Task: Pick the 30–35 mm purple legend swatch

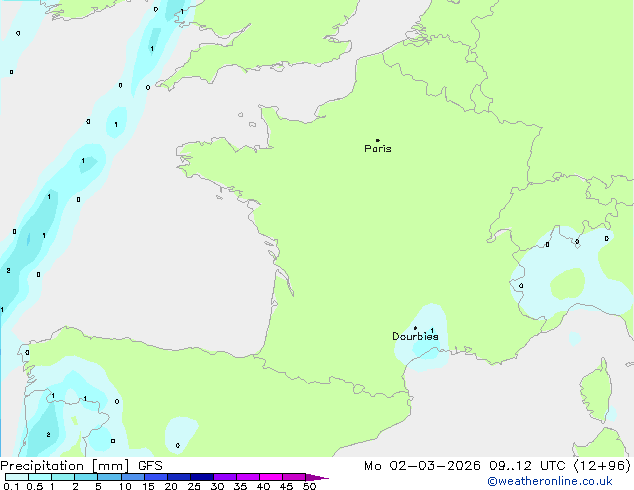Action: point(224,477)
